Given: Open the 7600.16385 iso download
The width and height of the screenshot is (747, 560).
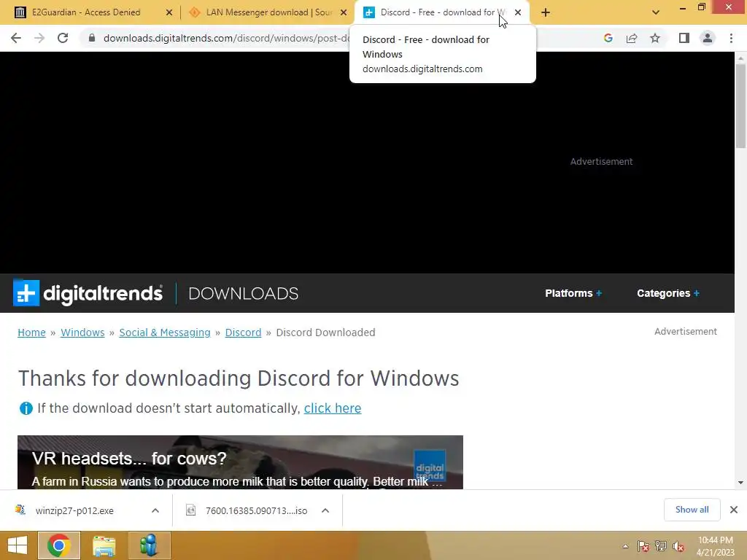Looking at the screenshot, I should pyautogui.click(x=256, y=510).
